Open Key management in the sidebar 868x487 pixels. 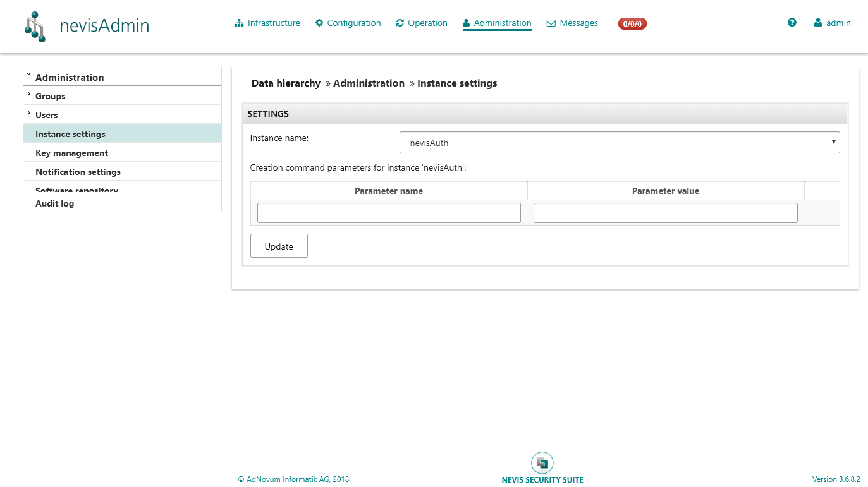point(123,153)
